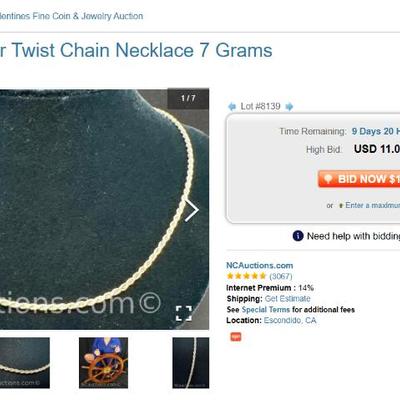
Task: Select the ship wheel figurine thumbnail
Action: click(103, 363)
